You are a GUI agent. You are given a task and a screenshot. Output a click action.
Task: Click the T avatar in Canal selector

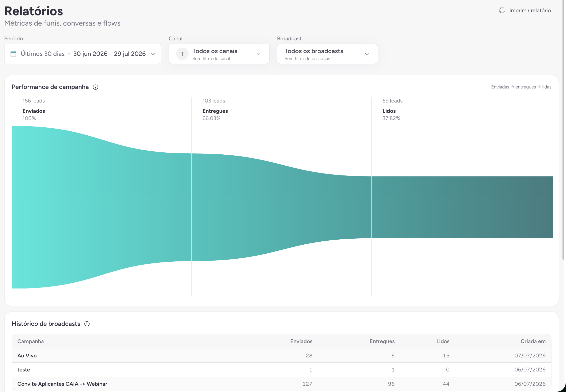(x=182, y=54)
